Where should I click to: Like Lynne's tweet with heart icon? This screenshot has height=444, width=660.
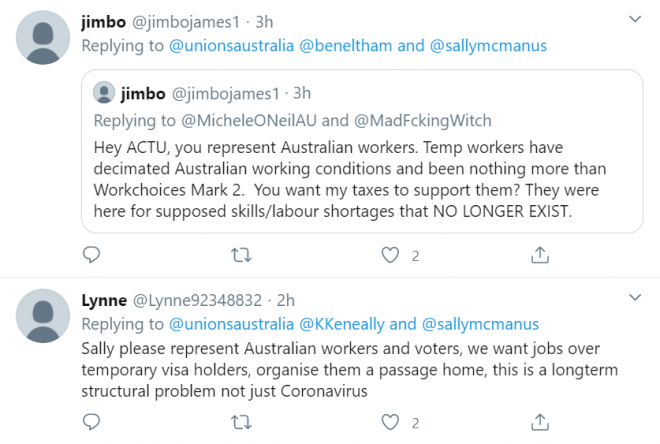[x=391, y=421]
